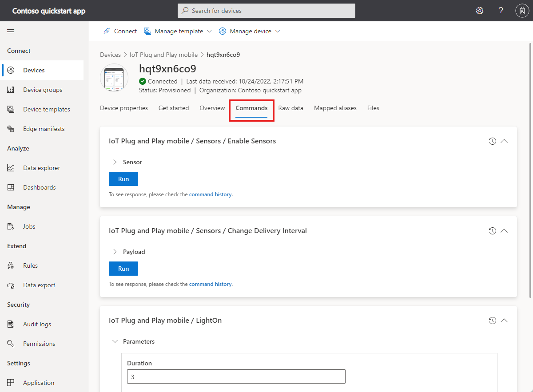This screenshot has height=392, width=533.
Task: Collapse the Change Delivery Interval card
Action: (x=504, y=231)
